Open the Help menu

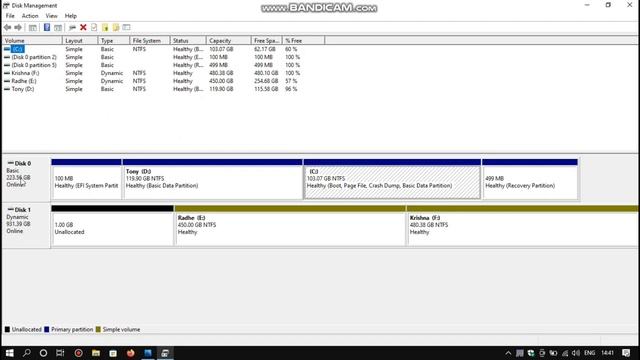coord(71,16)
